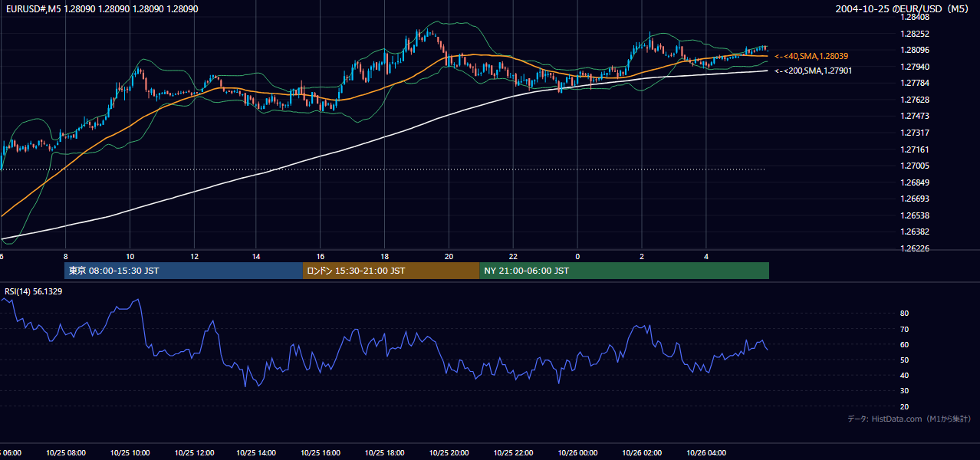Viewport: 980px width, 460px height.
Task: Click price level 1.27161 on price axis
Action: tap(915, 149)
